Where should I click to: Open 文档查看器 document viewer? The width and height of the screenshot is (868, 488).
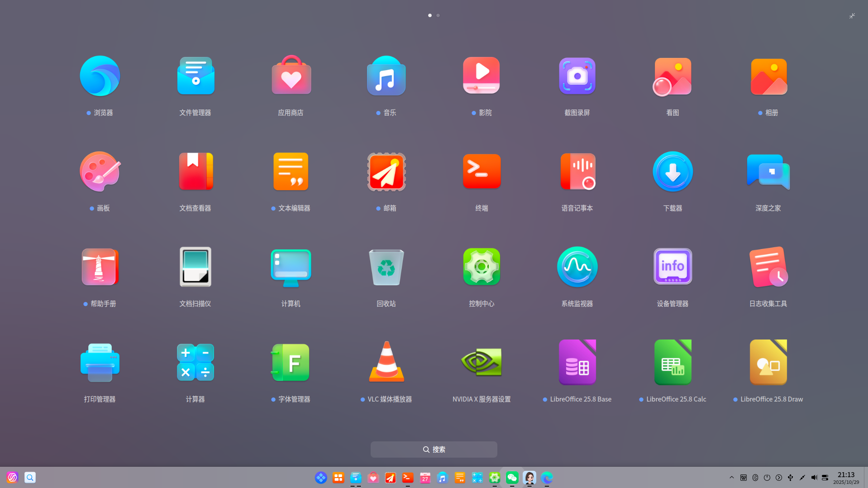point(196,172)
